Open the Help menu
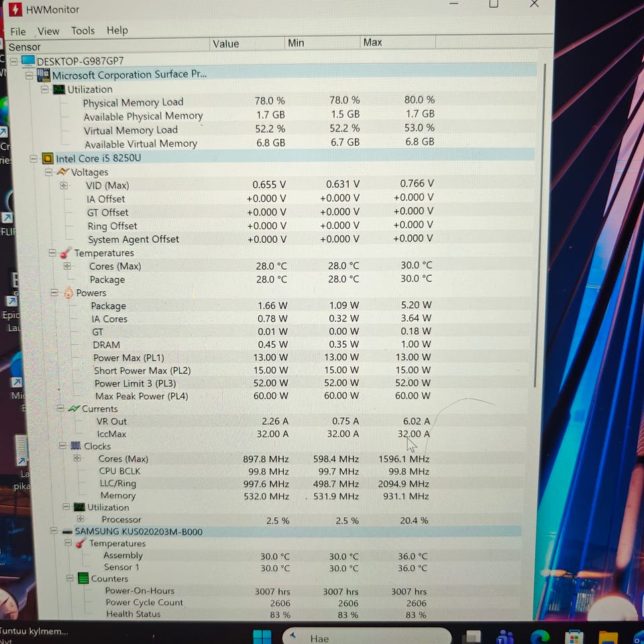 (117, 30)
